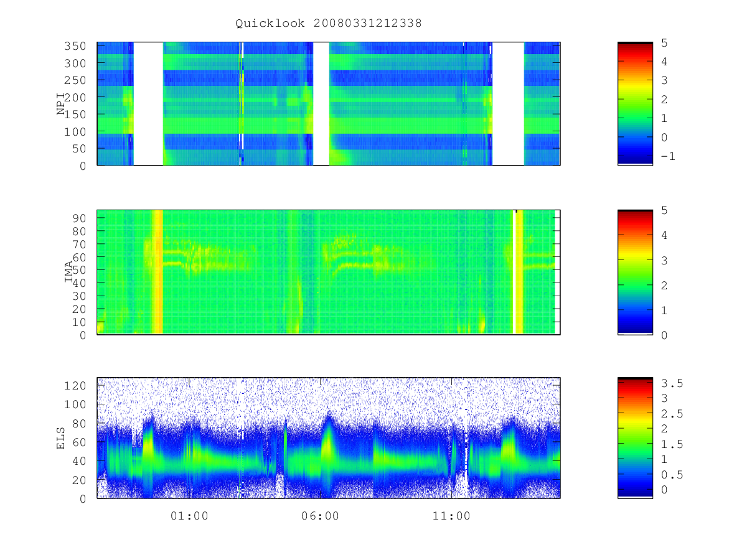Click the 5 label on NPI colorbar

[x=664, y=42]
